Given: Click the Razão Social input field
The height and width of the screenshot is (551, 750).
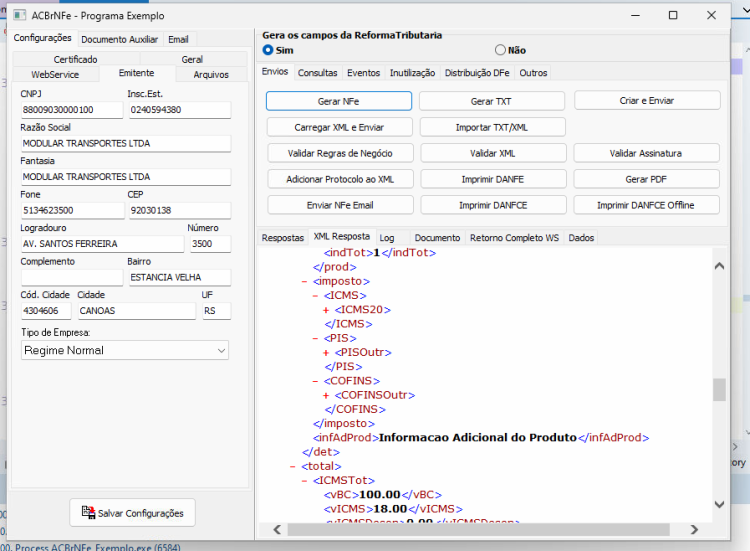Looking at the screenshot, I should point(126,143).
